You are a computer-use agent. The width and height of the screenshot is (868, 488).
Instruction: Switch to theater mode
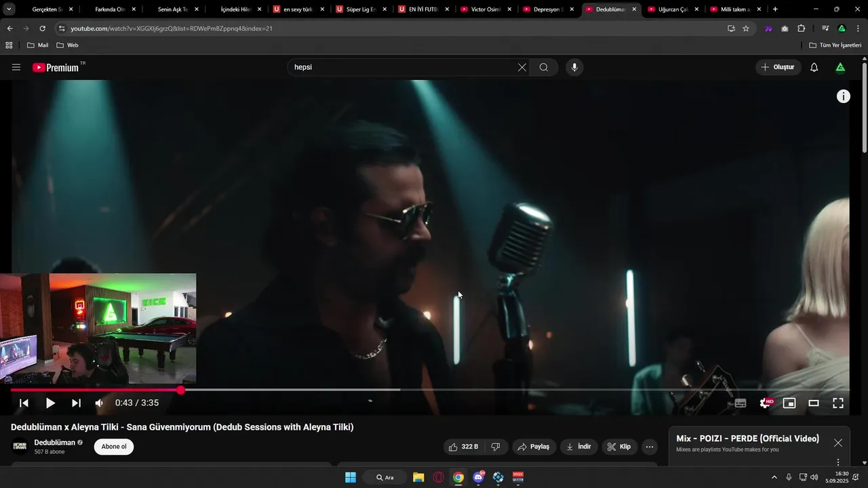pos(814,403)
